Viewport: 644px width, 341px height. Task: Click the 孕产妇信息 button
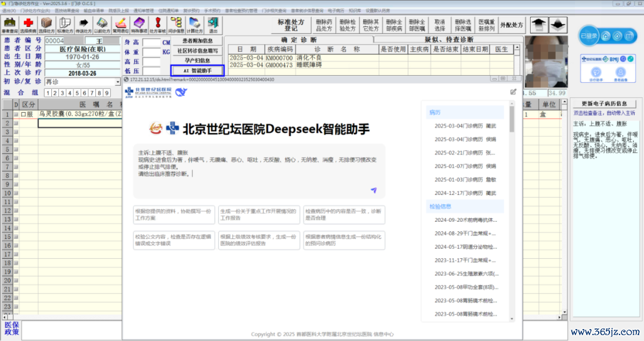(x=197, y=60)
